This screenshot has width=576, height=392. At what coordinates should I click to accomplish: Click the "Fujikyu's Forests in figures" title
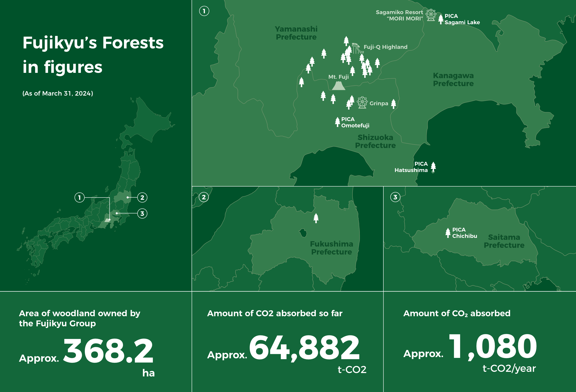(93, 55)
